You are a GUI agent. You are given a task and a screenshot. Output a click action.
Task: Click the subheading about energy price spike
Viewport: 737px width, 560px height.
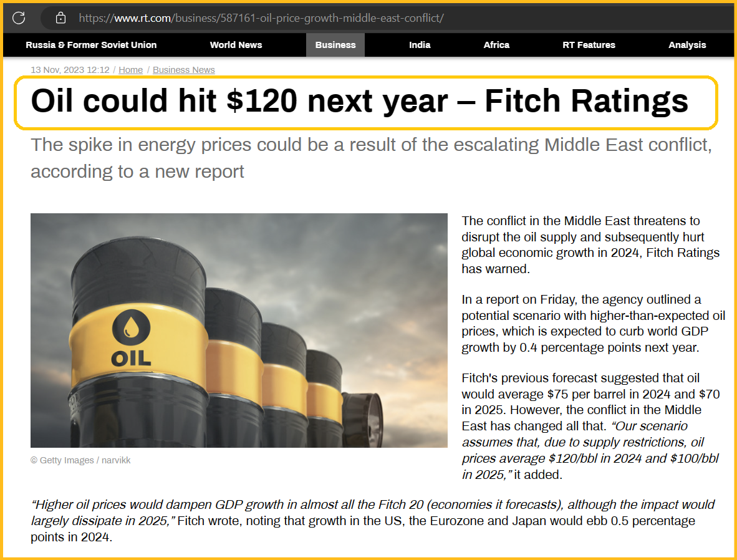(x=372, y=158)
